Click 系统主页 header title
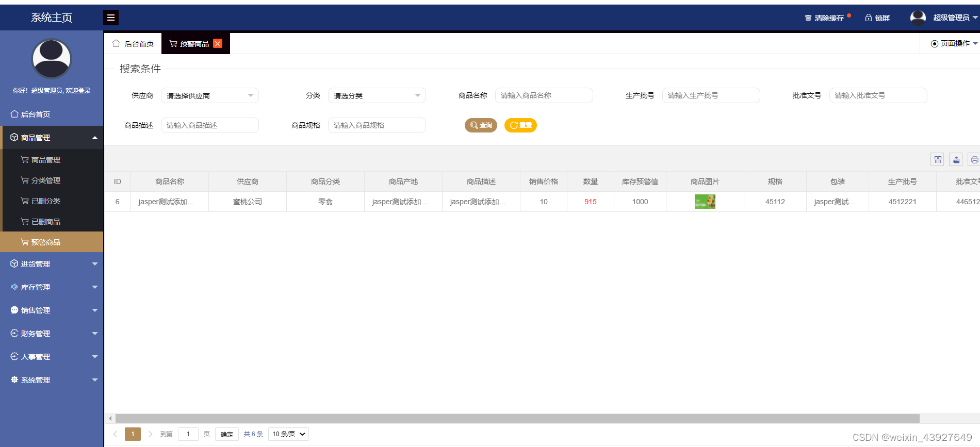This screenshot has width=980, height=447. (x=52, y=18)
